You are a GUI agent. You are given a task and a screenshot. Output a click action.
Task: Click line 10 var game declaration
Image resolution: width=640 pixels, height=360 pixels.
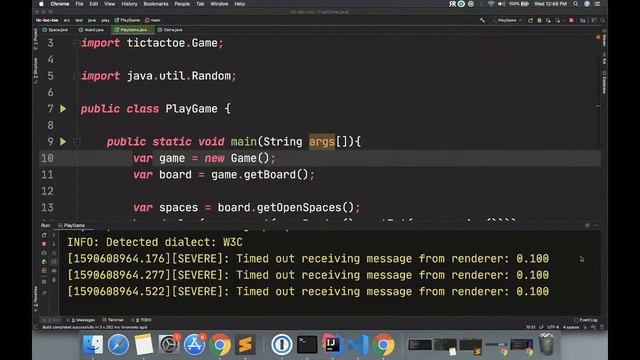tap(204, 158)
